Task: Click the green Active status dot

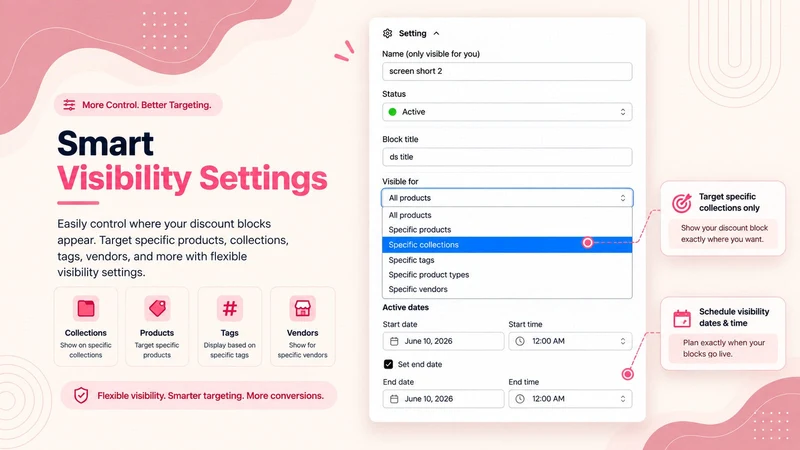Action: coord(392,112)
